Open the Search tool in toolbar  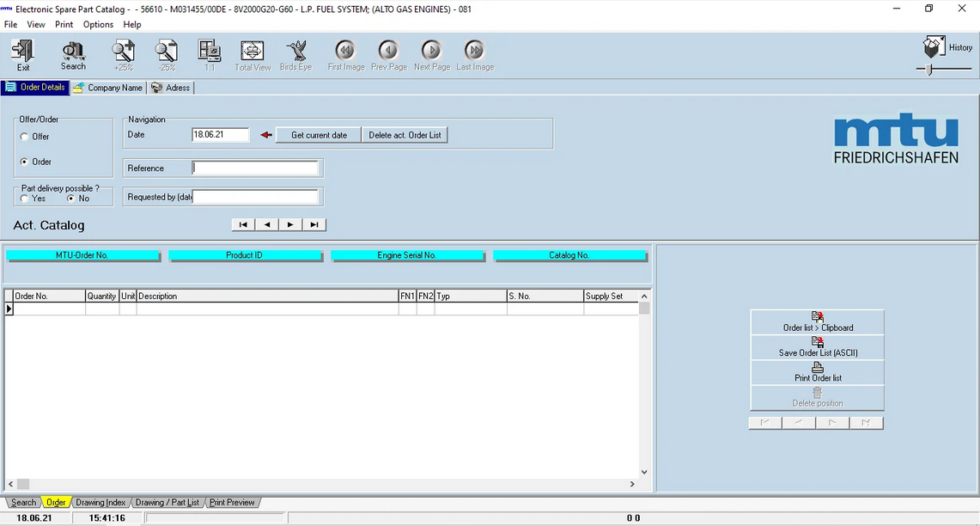click(73, 55)
